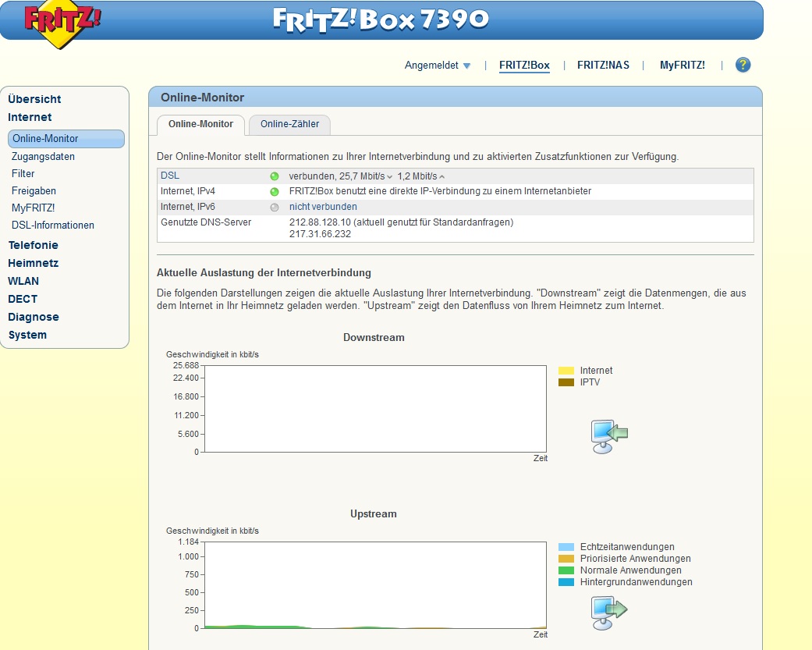Click the FRITZ!Box 7390 banner title

(x=381, y=20)
